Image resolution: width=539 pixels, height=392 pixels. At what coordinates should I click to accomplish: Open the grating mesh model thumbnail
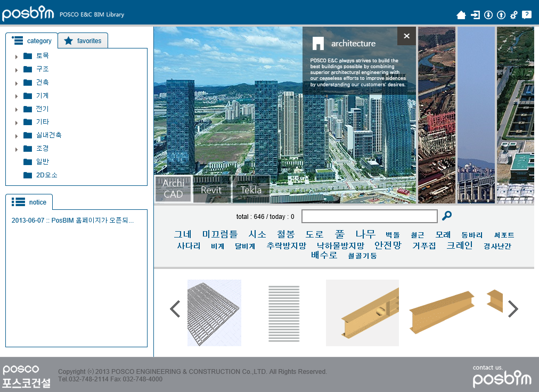[x=214, y=313]
